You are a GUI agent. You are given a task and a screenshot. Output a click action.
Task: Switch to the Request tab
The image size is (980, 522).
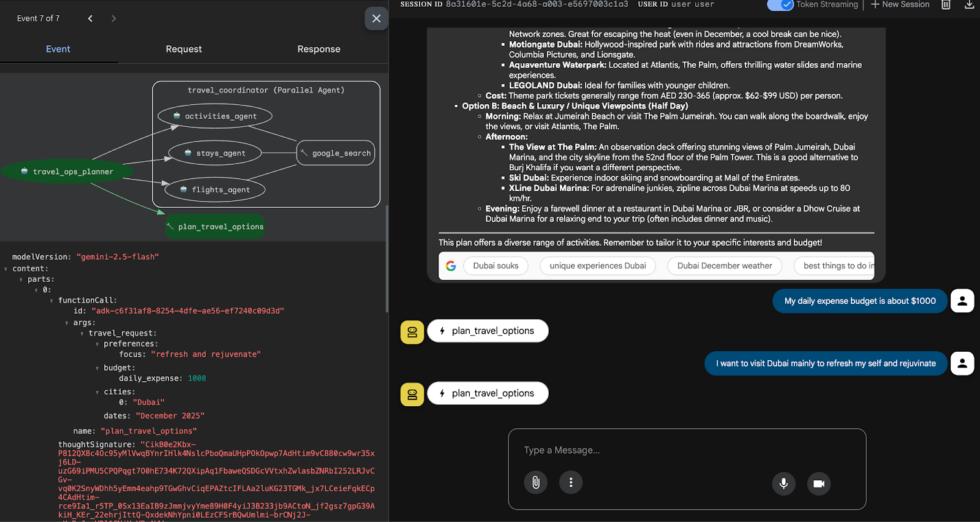[183, 49]
